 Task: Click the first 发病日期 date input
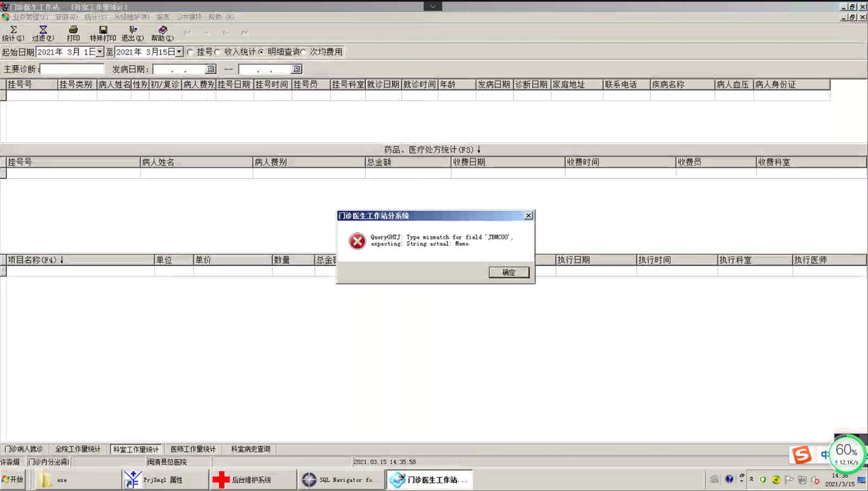[180, 69]
